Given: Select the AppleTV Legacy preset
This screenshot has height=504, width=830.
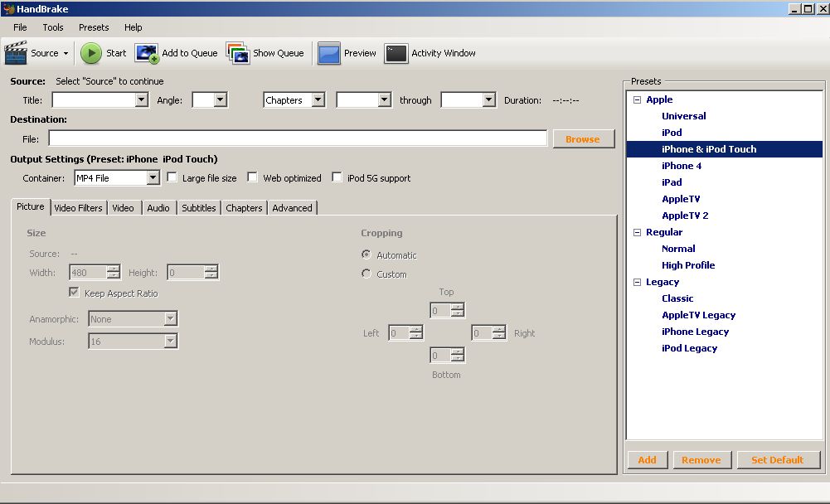Looking at the screenshot, I should tap(699, 315).
